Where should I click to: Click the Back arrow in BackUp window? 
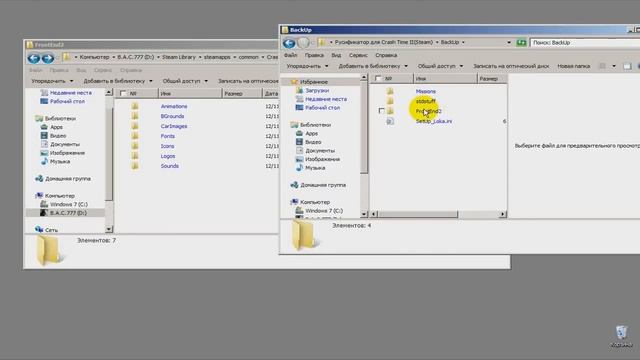(x=289, y=42)
